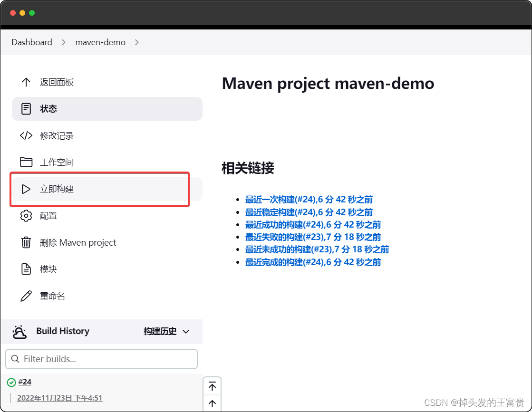
Task: Open the 构建历史 dropdown arrow
Action: click(186, 332)
